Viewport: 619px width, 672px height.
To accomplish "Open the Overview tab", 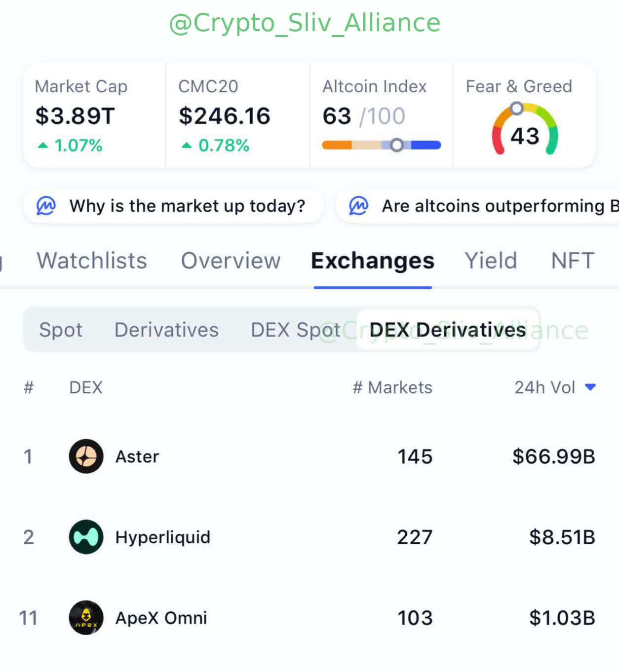I will [x=231, y=261].
